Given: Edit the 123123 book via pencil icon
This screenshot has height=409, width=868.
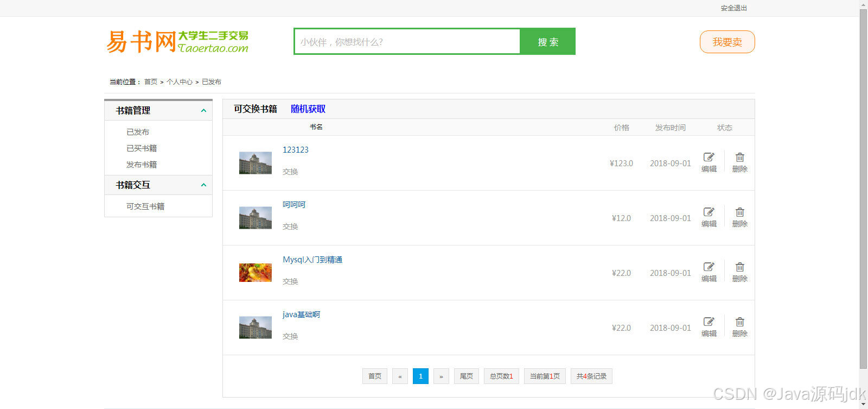Looking at the screenshot, I should coord(709,157).
